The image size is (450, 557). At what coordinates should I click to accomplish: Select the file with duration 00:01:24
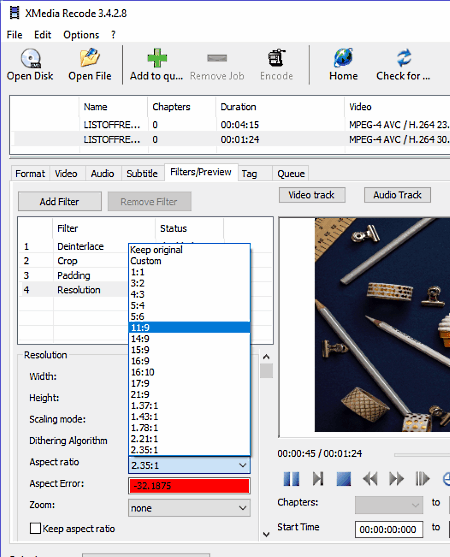(231, 139)
